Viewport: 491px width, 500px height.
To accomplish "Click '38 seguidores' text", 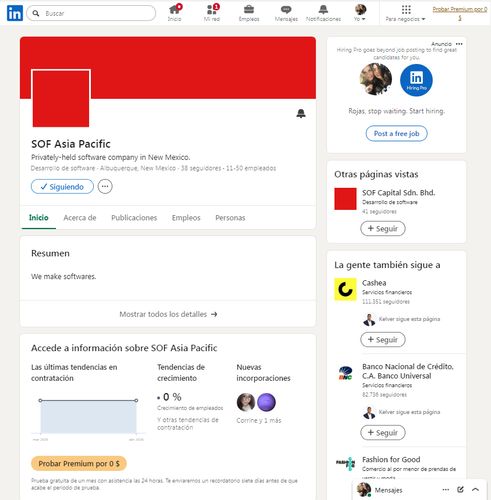I will (201, 168).
